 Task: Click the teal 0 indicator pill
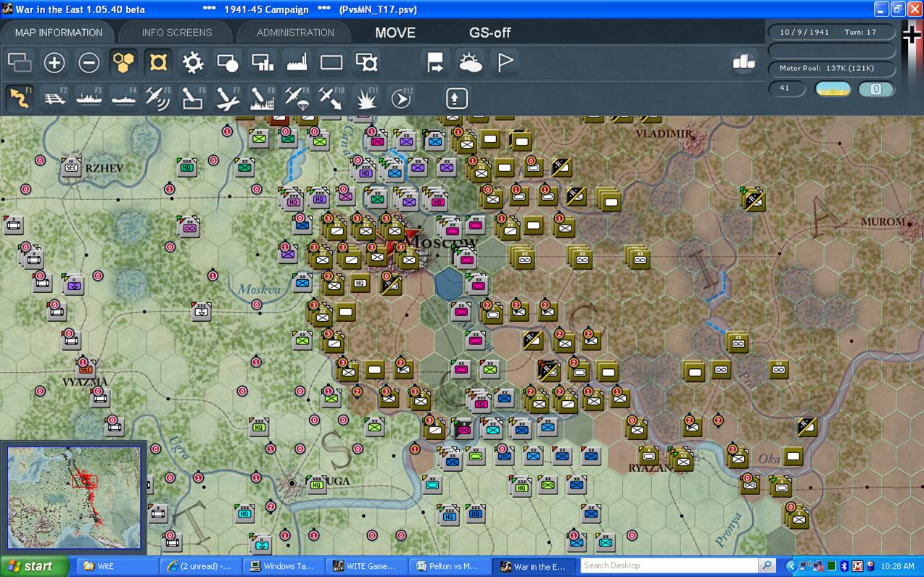tap(876, 89)
